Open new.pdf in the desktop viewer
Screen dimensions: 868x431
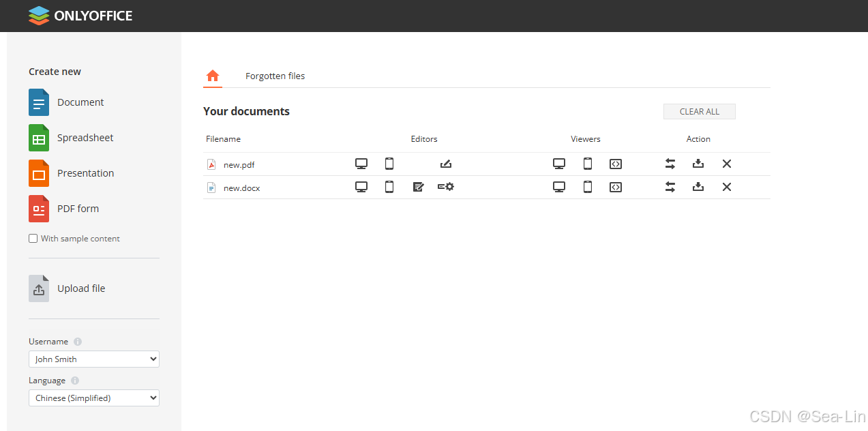click(x=559, y=164)
